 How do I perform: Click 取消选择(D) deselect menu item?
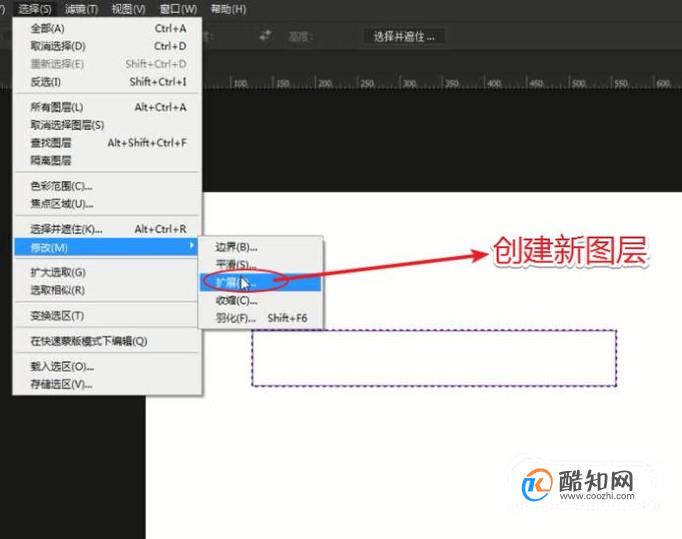108,46
